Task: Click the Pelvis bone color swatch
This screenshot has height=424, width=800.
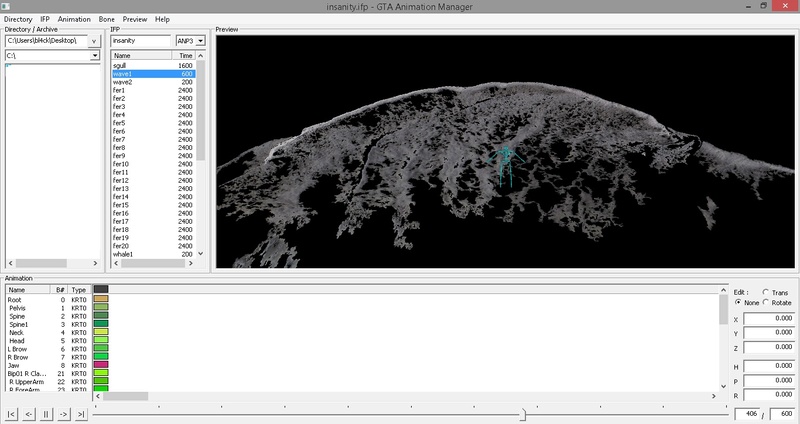Action: [101, 307]
